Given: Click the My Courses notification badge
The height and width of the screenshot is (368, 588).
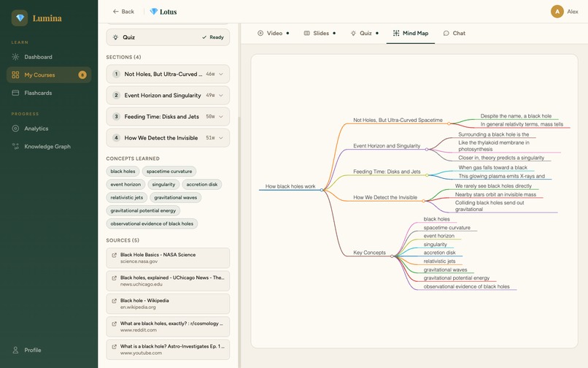Looking at the screenshot, I should point(82,75).
